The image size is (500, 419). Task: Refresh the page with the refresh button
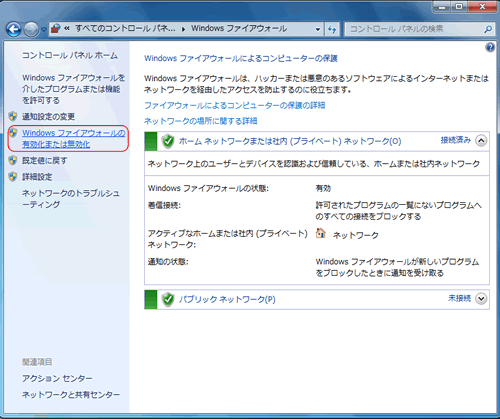click(332, 29)
